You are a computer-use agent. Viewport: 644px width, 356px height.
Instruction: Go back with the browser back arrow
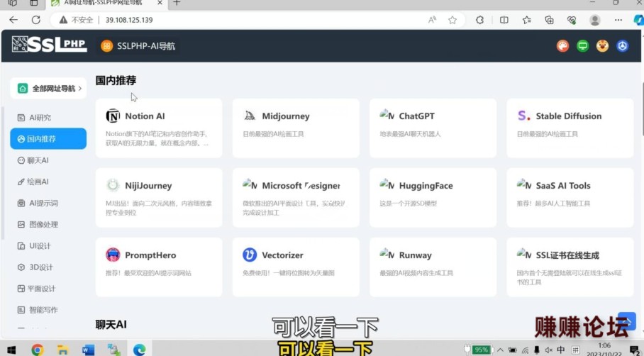[x=13, y=20]
